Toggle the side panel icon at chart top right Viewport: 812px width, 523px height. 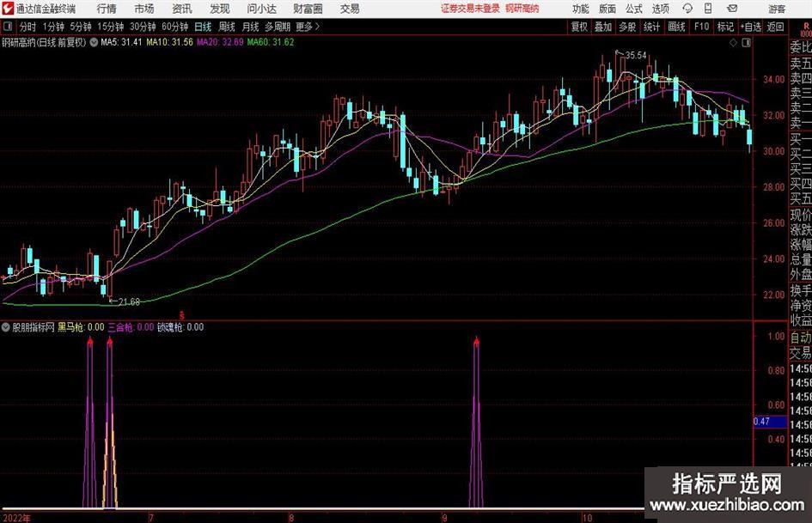[746, 43]
